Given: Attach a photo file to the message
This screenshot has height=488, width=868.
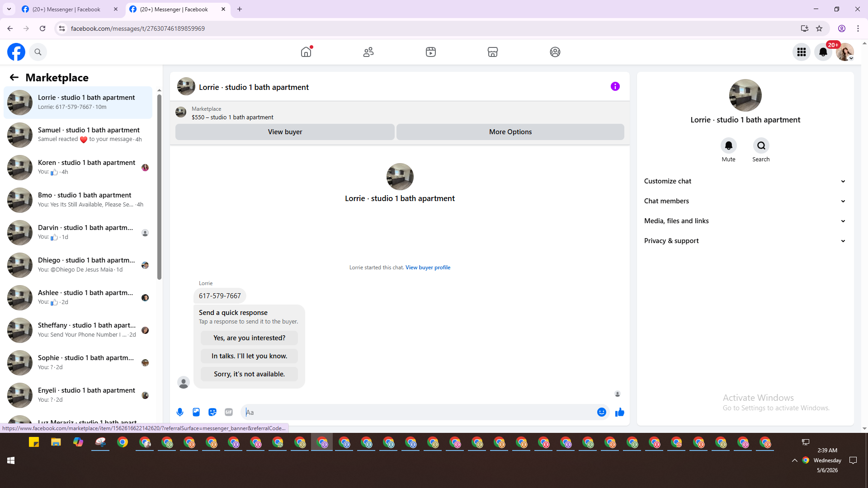Looking at the screenshot, I should pyautogui.click(x=196, y=412).
